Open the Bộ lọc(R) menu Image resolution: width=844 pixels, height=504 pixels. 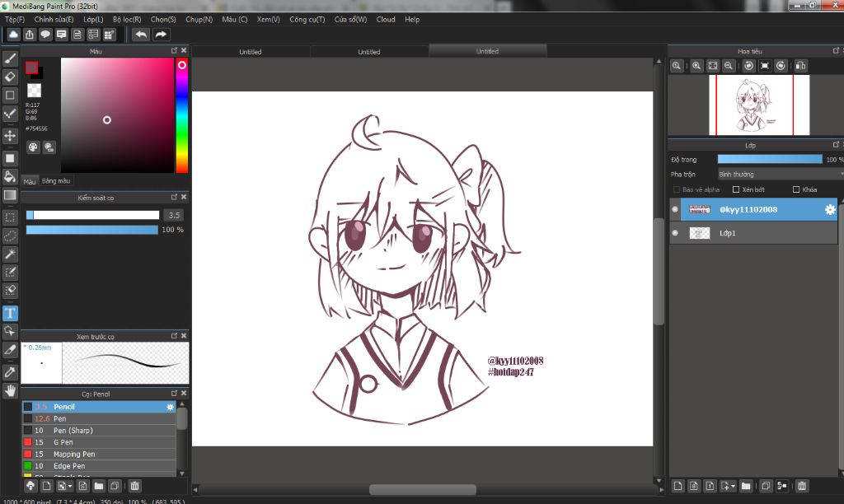[x=127, y=20]
